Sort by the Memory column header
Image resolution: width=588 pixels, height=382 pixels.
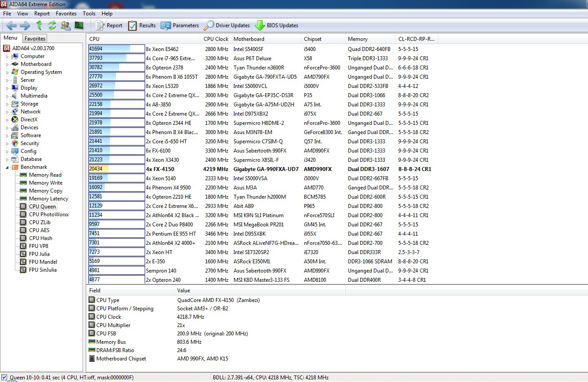(x=370, y=39)
